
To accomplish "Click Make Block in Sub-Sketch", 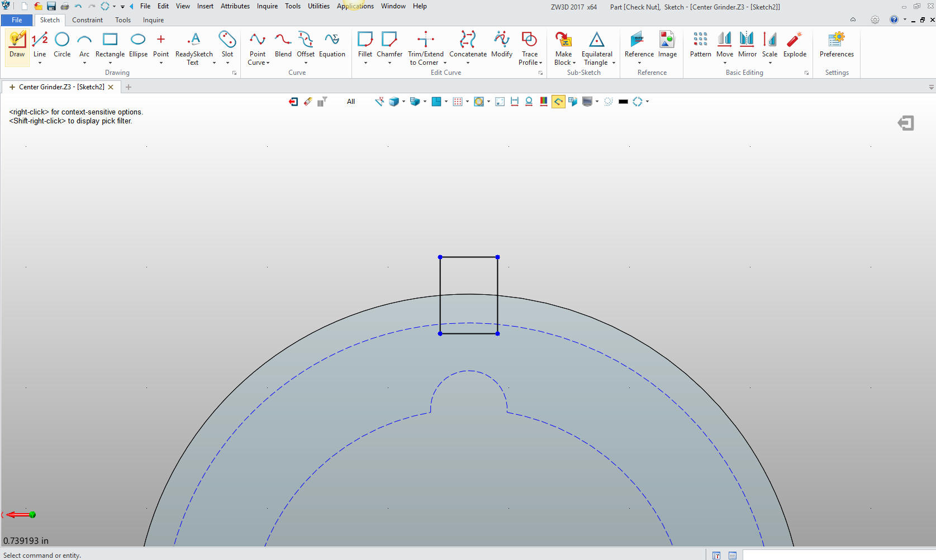I will (564, 49).
